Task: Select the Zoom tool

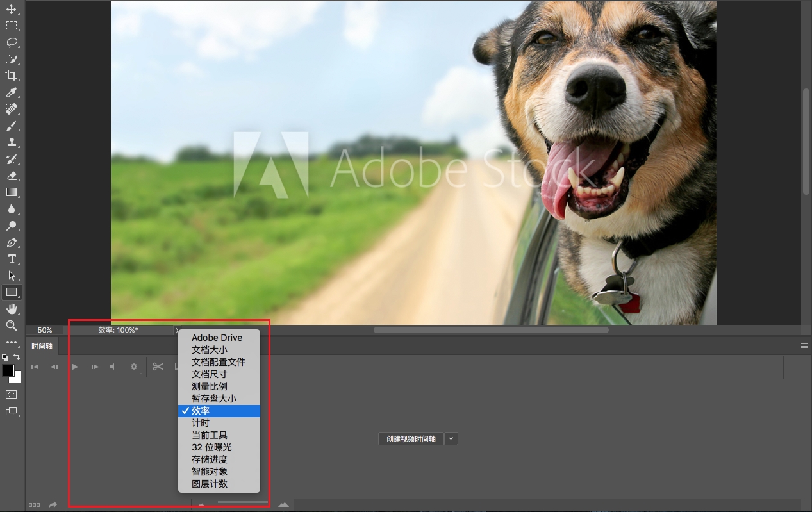Action: click(12, 326)
